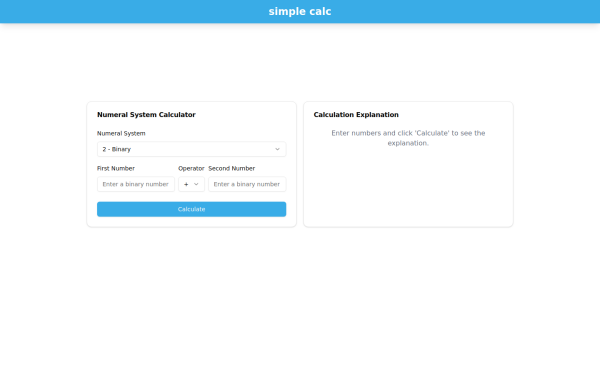600x375 pixels.
Task: Open the Operator dropdown showing plus
Action: point(191,184)
